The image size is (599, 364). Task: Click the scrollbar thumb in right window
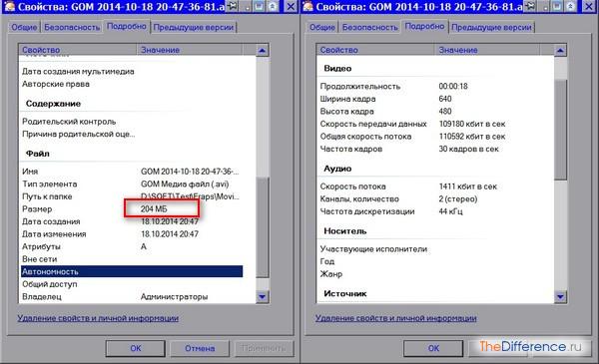point(560,130)
